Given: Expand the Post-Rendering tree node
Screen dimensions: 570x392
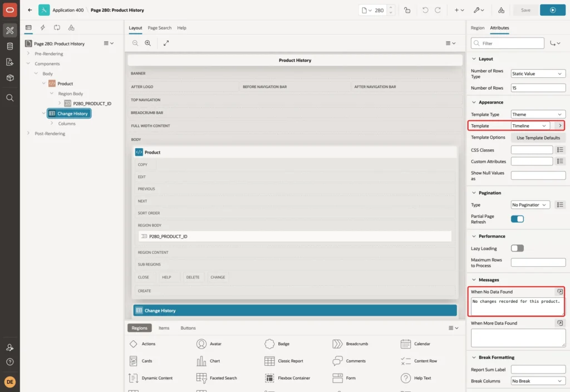Looking at the screenshot, I should point(28,134).
